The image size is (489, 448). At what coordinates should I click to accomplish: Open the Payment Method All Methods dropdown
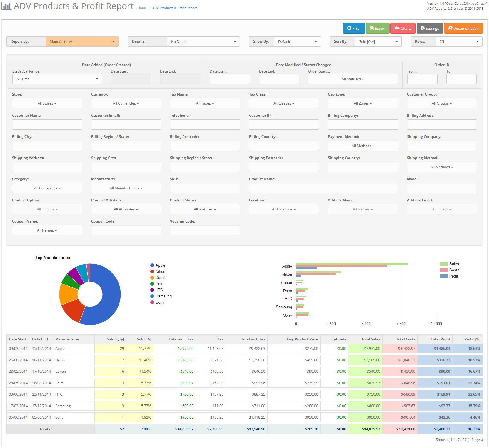coord(363,146)
